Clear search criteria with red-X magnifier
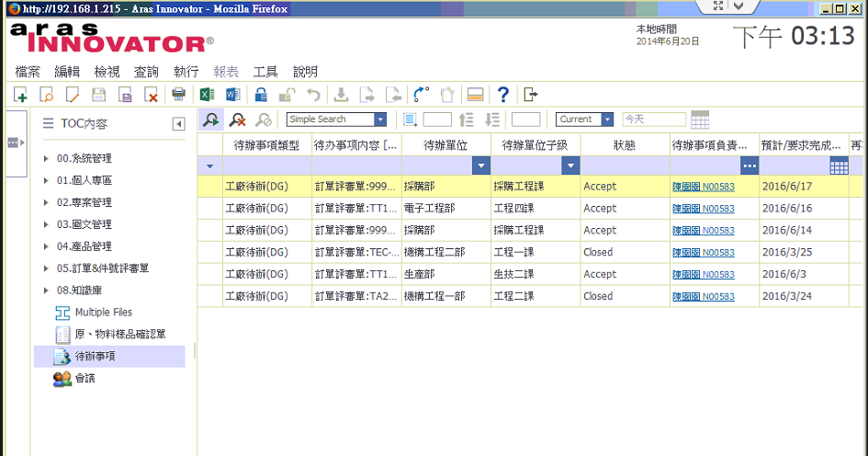 237,120
